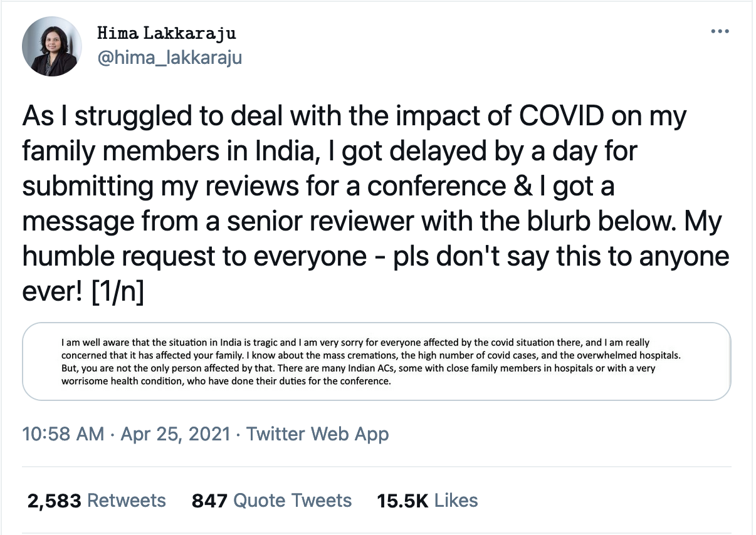Click the number 847 beside Quote Tweets
The height and width of the screenshot is (535, 756).
click(209, 501)
